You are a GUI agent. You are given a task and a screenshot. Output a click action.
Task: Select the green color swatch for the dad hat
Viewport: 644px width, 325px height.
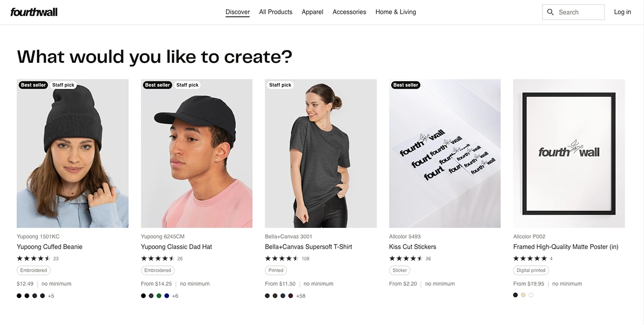pos(159,296)
